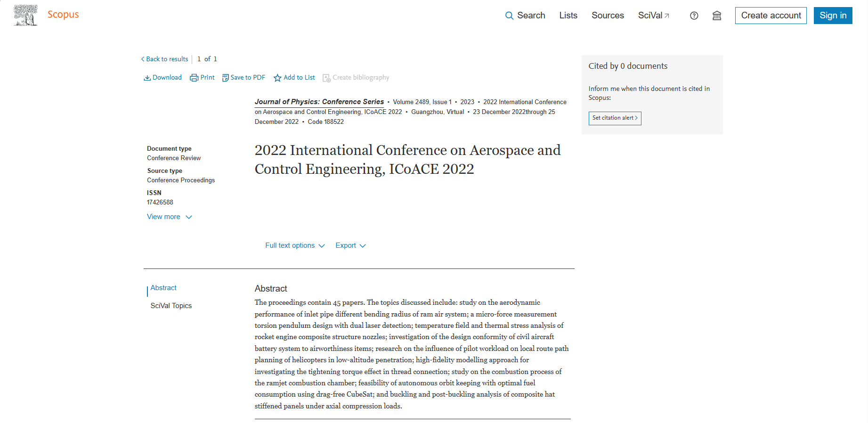The image size is (868, 423).
Task: Open Journal of Physics: Conference Series source
Action: (319, 102)
